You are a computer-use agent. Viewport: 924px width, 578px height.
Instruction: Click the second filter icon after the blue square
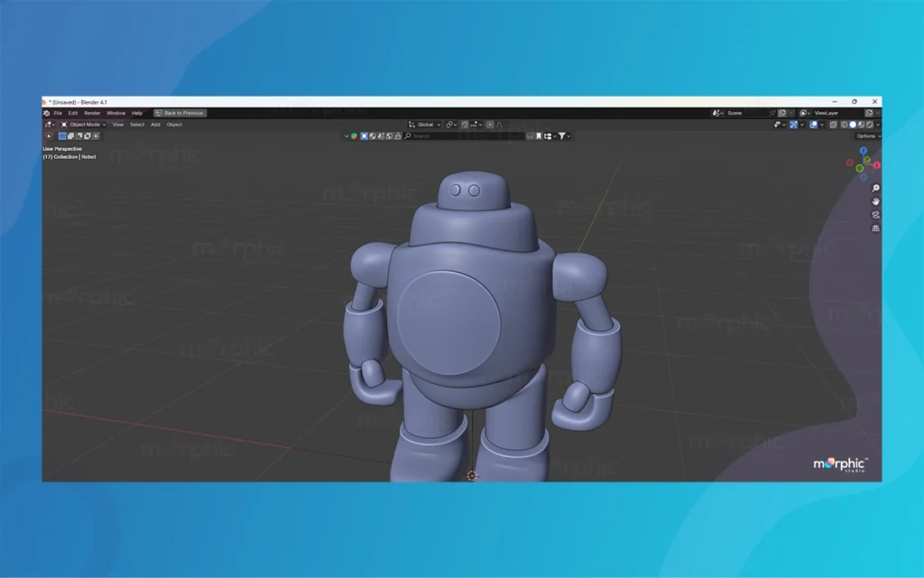pyautogui.click(x=373, y=136)
